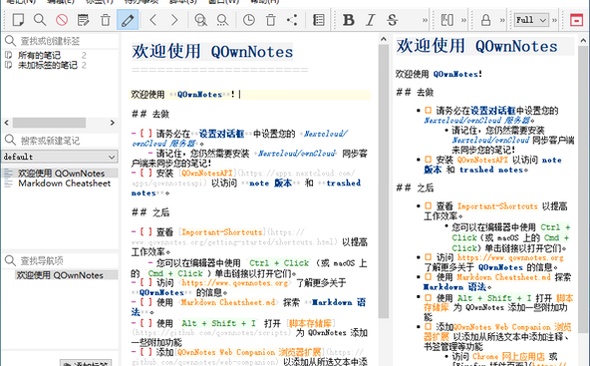Toggle the lock encryption icon

pos(486,20)
